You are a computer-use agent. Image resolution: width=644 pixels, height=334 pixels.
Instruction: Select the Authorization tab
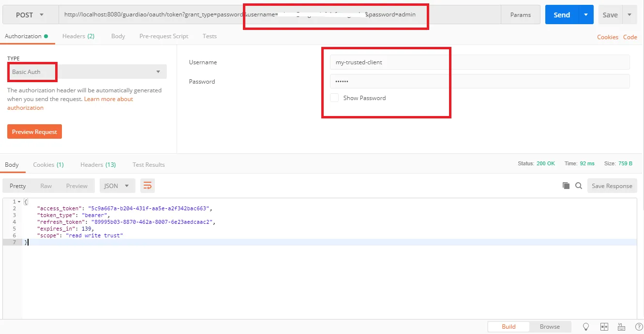pos(27,36)
